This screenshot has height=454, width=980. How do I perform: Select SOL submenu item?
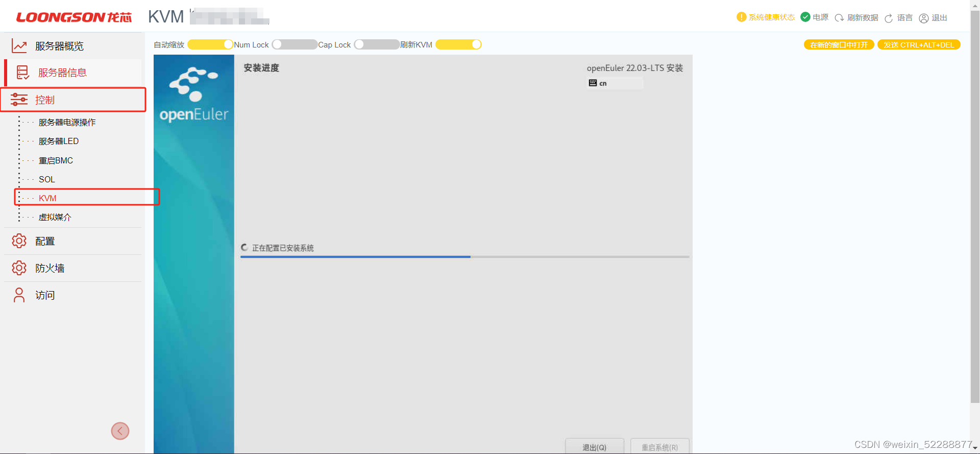[x=46, y=179]
